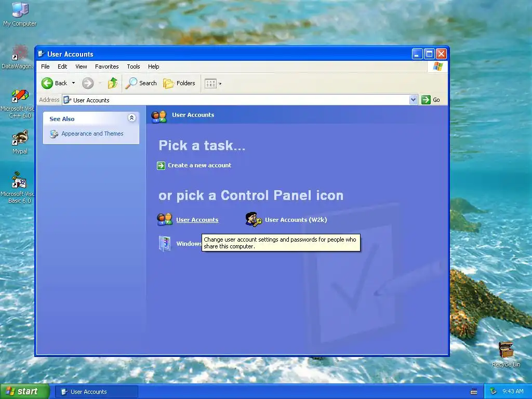The width and height of the screenshot is (532, 399).
Task: Open the Favorites menu
Action: click(x=107, y=66)
